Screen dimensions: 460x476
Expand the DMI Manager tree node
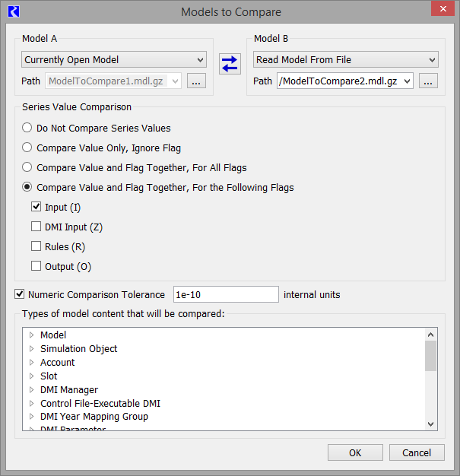point(32,390)
